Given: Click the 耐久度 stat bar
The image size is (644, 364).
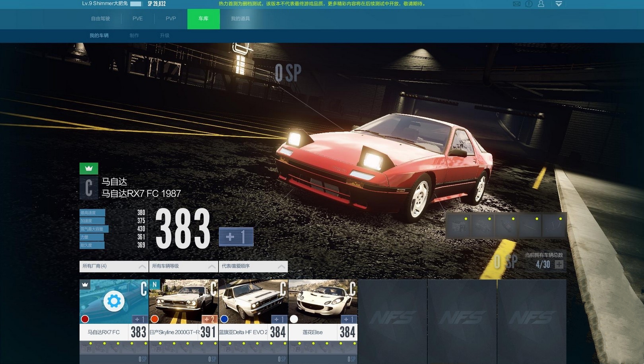Looking at the screenshot, I should click(92, 245).
